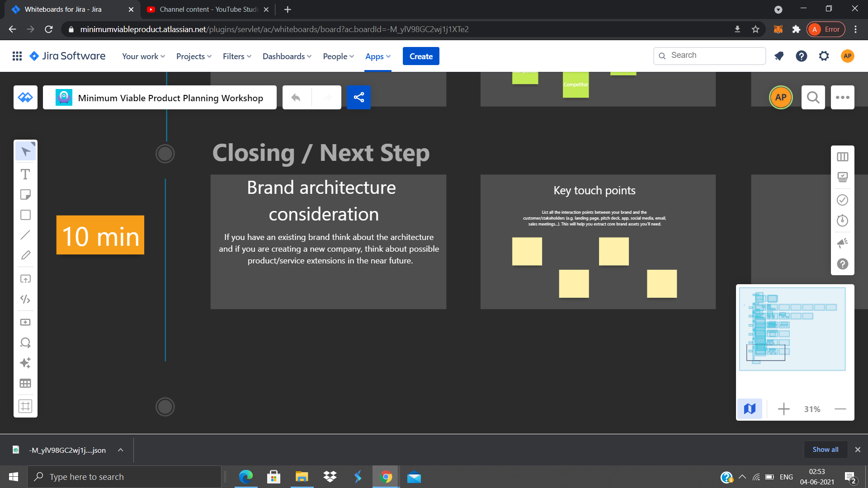Click Show all downloads

825,450
